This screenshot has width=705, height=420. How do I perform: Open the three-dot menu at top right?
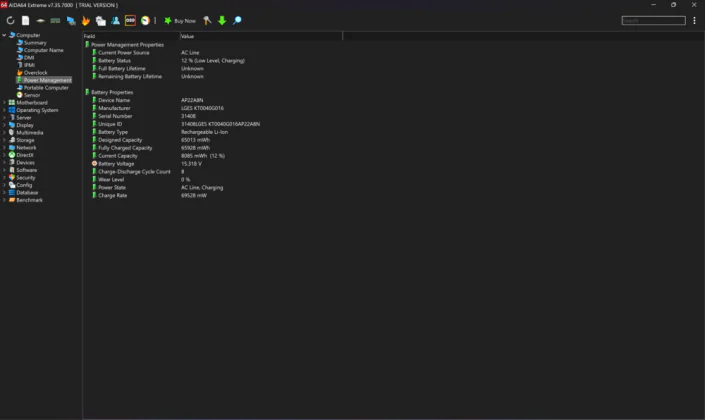694,21
